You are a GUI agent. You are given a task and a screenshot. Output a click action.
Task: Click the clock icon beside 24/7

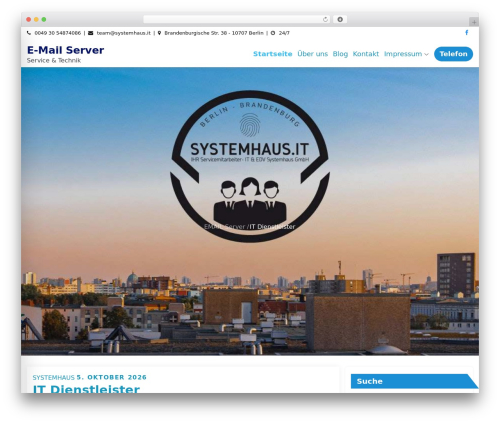(x=273, y=33)
